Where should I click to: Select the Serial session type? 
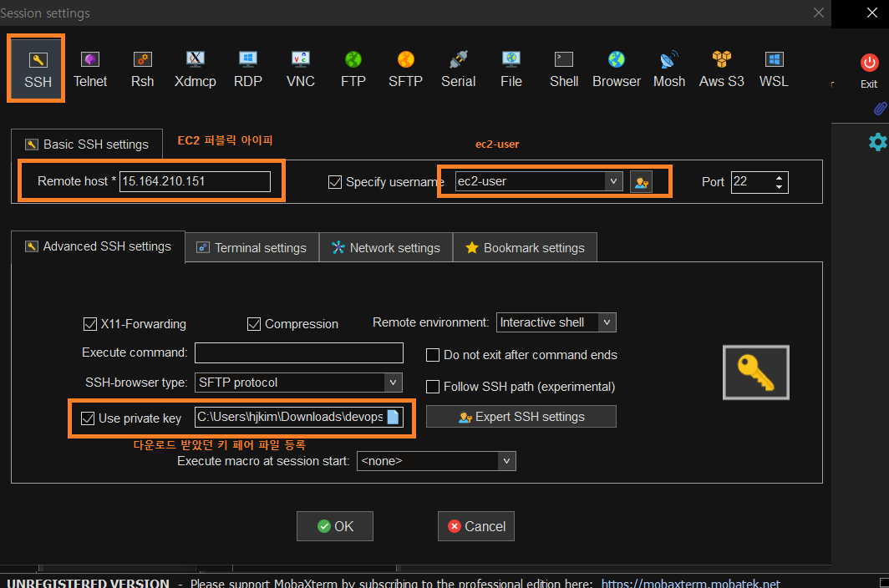pyautogui.click(x=458, y=69)
